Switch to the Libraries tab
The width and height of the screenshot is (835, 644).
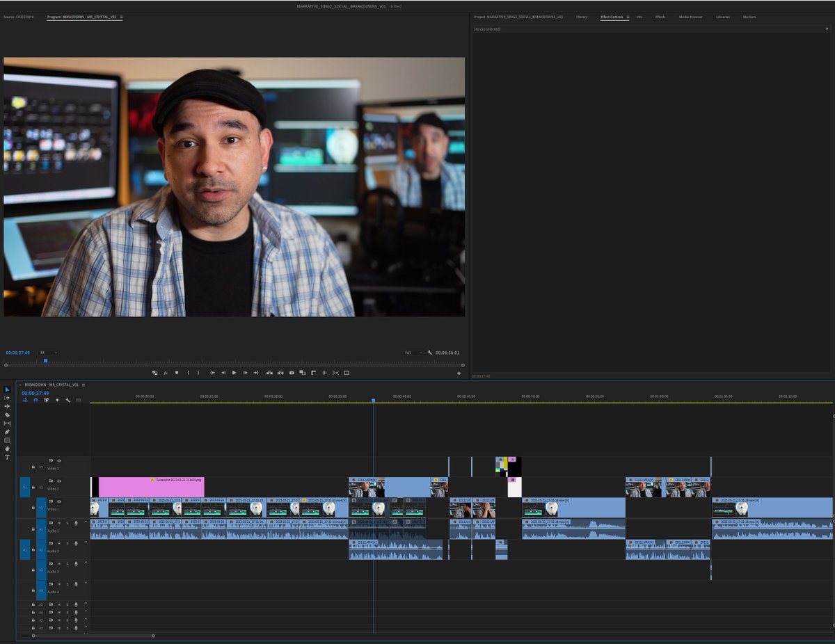point(723,17)
